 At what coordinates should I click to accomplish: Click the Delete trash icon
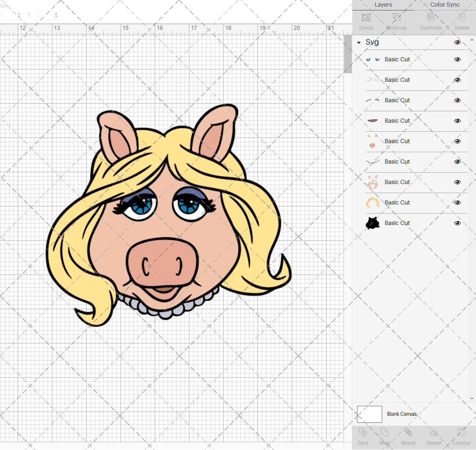pos(462,17)
